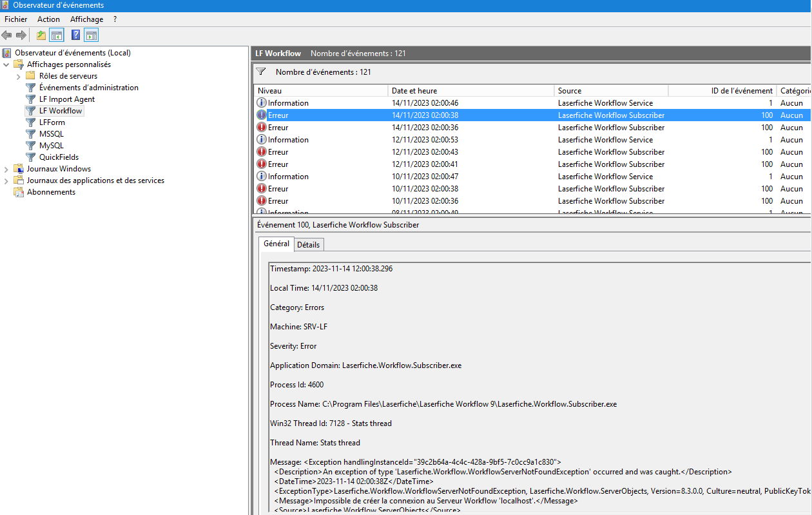Sort by ID de l'événement column header
This screenshot has height=515, width=812.
click(722, 91)
